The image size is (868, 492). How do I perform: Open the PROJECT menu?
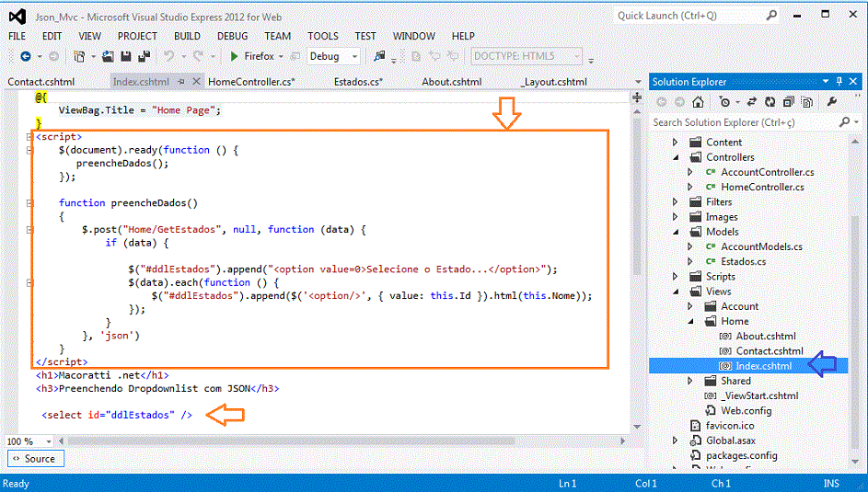coord(137,36)
